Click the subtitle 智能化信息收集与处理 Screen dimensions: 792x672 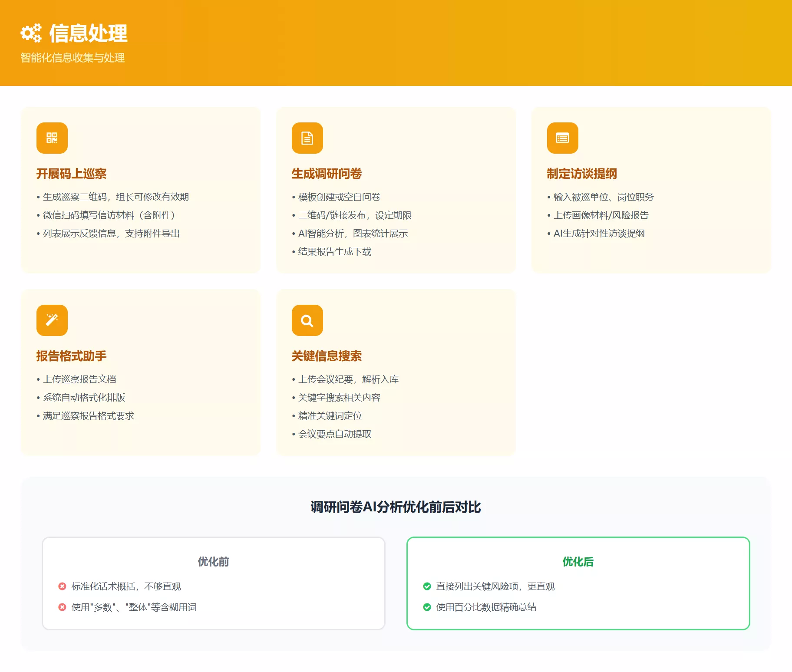pos(73,58)
